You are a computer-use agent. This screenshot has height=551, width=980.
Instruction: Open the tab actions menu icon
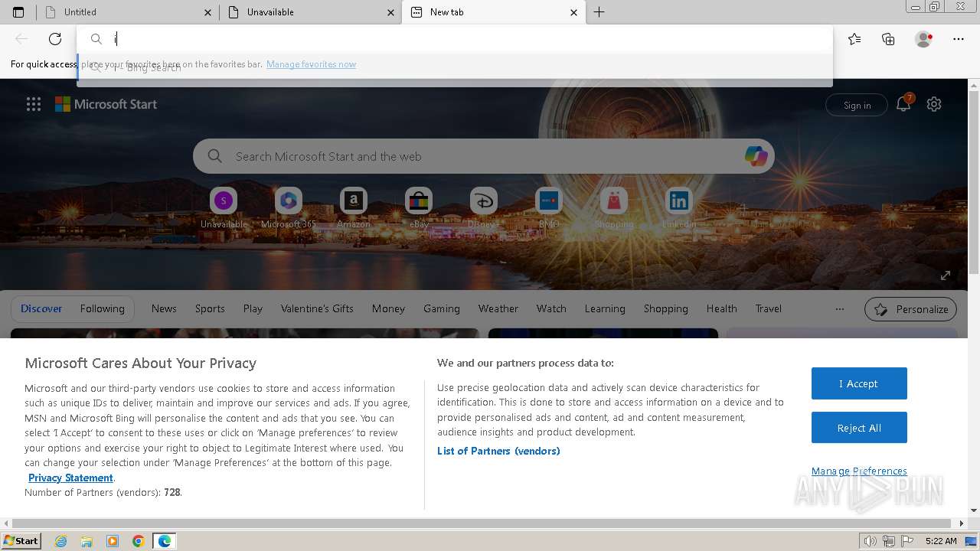[18, 12]
